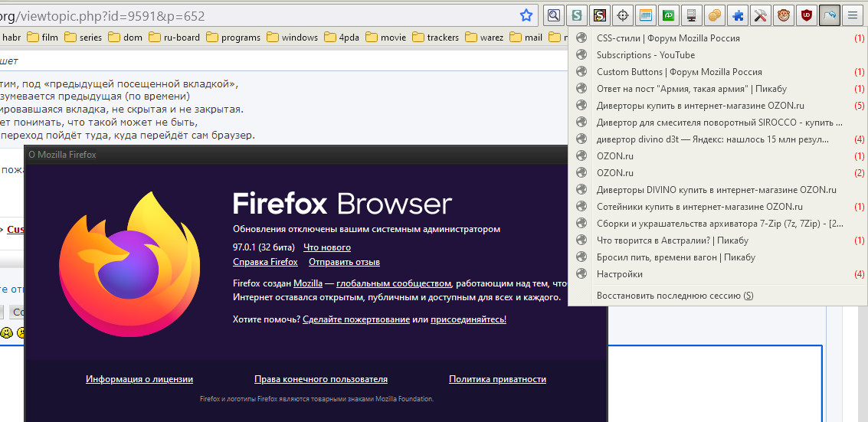Open the warez bookmarks folder
This screenshot has height=422, width=868.
click(x=485, y=38)
